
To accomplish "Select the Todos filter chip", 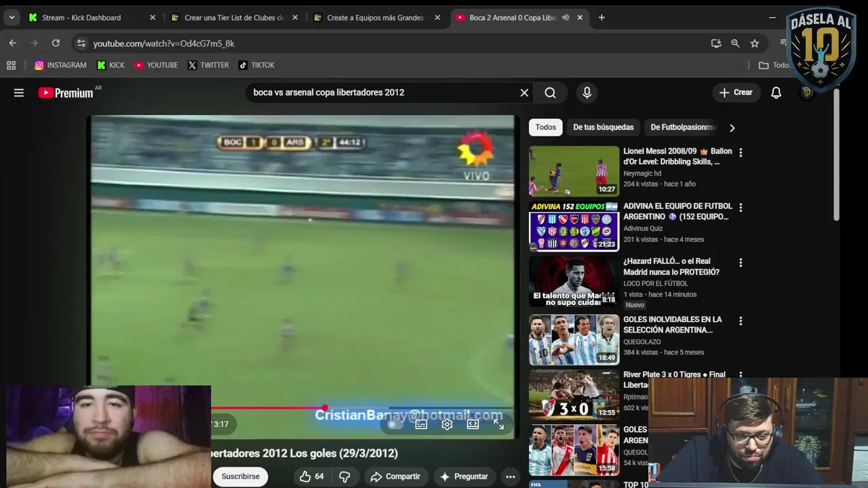I will (545, 127).
